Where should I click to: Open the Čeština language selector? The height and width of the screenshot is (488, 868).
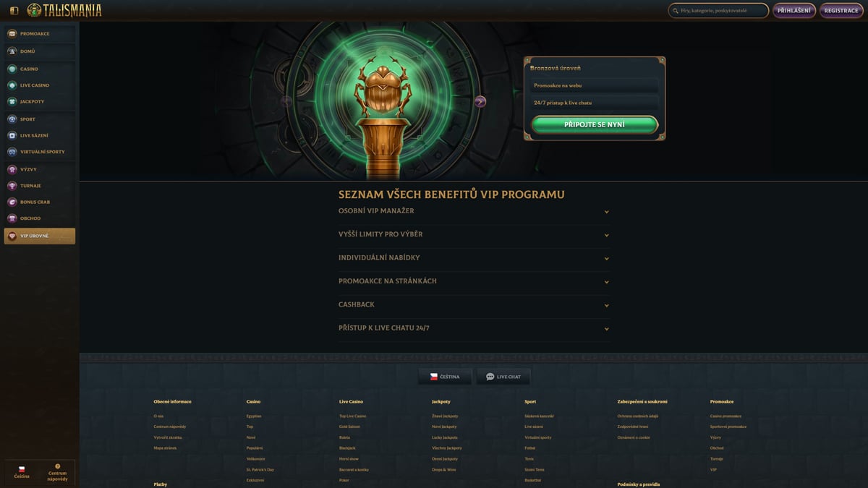click(x=445, y=377)
